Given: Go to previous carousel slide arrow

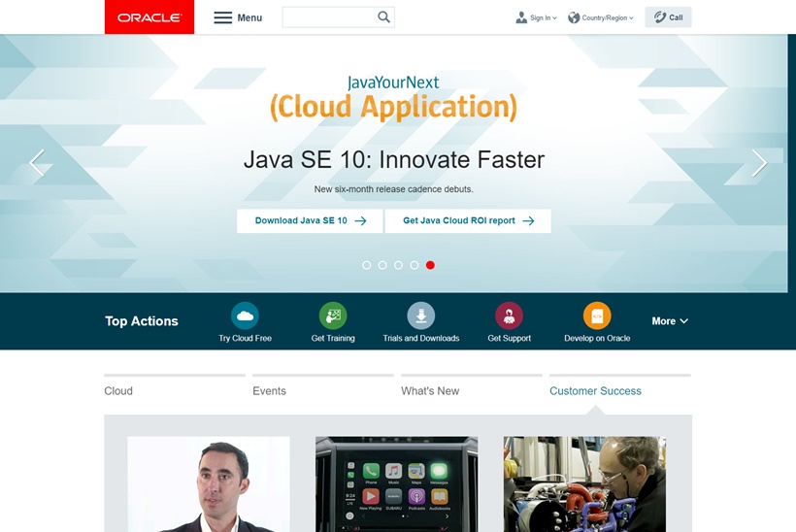Looking at the screenshot, I should pos(37,163).
